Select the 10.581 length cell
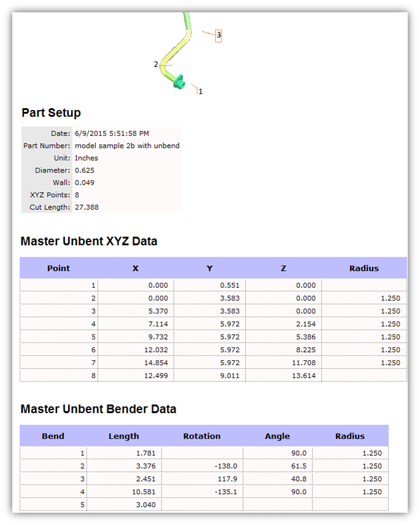 click(143, 492)
